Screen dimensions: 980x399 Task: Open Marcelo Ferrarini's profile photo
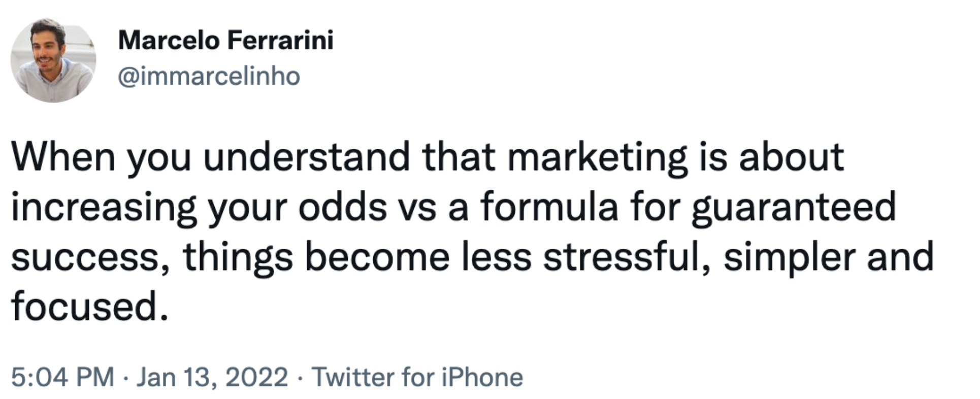coord(53,60)
